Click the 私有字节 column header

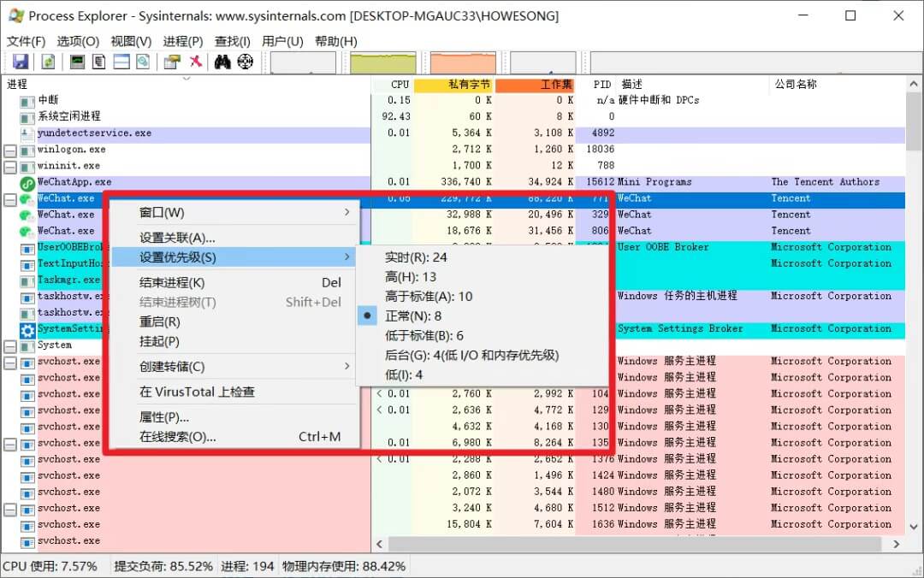click(453, 85)
